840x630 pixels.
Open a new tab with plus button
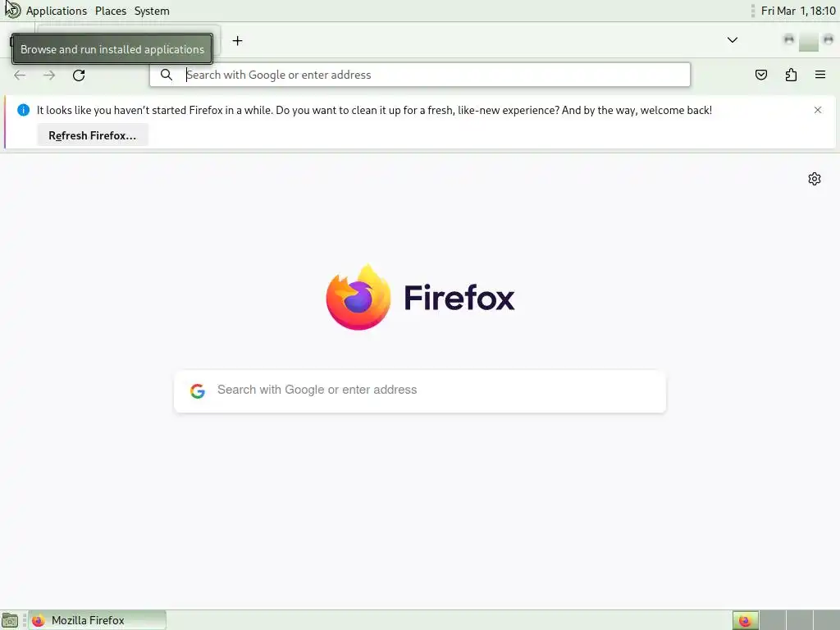pyautogui.click(x=237, y=41)
